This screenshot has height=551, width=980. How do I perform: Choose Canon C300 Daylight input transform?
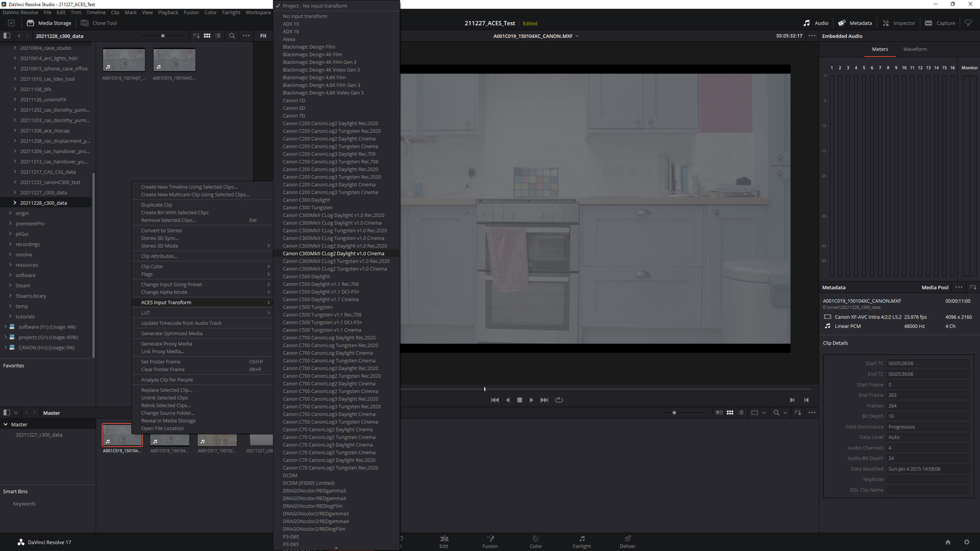tap(336, 200)
